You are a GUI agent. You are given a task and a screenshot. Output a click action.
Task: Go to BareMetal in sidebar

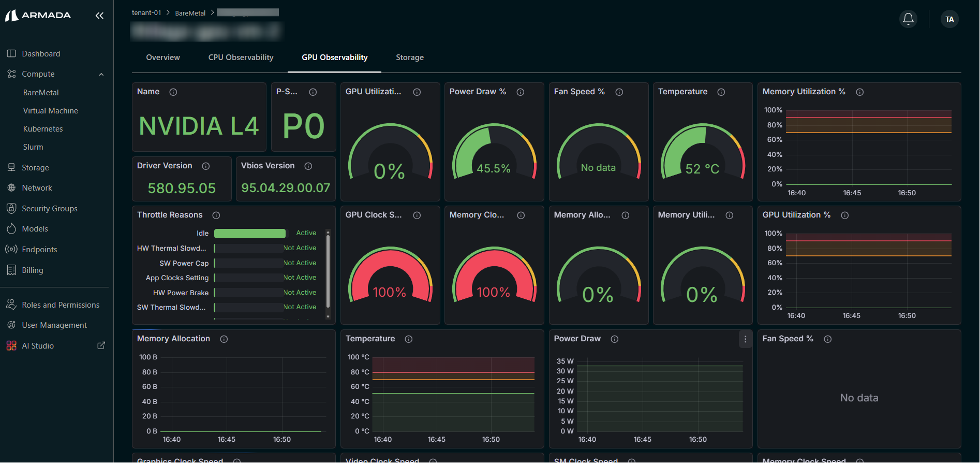tap(41, 93)
